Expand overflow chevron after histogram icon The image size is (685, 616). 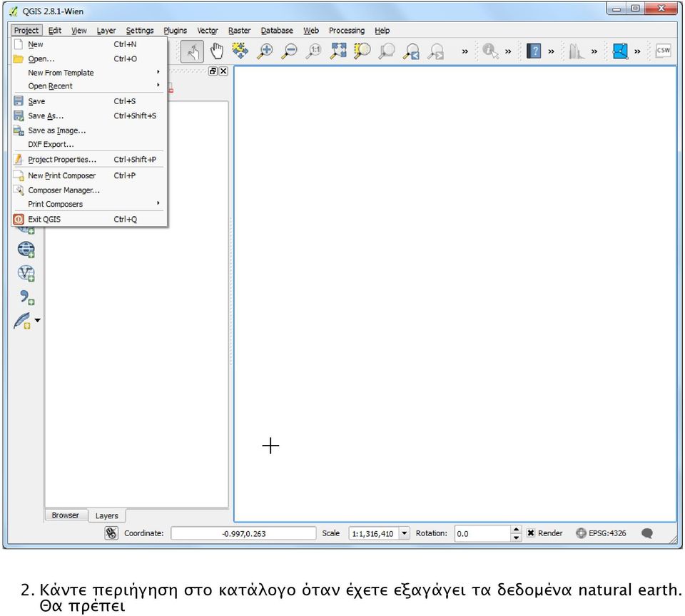[x=594, y=51]
